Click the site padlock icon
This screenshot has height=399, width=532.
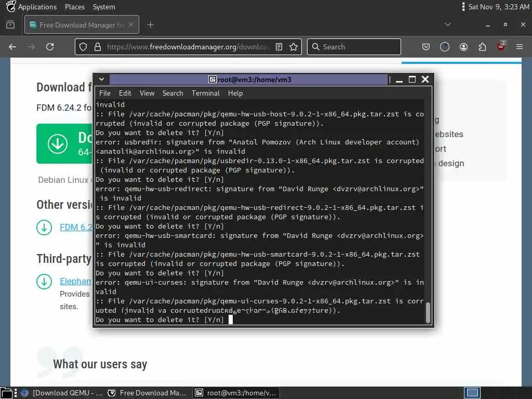click(98, 47)
